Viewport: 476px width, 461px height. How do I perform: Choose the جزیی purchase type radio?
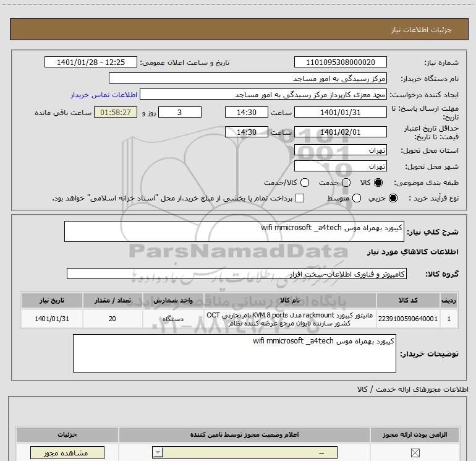click(393, 198)
